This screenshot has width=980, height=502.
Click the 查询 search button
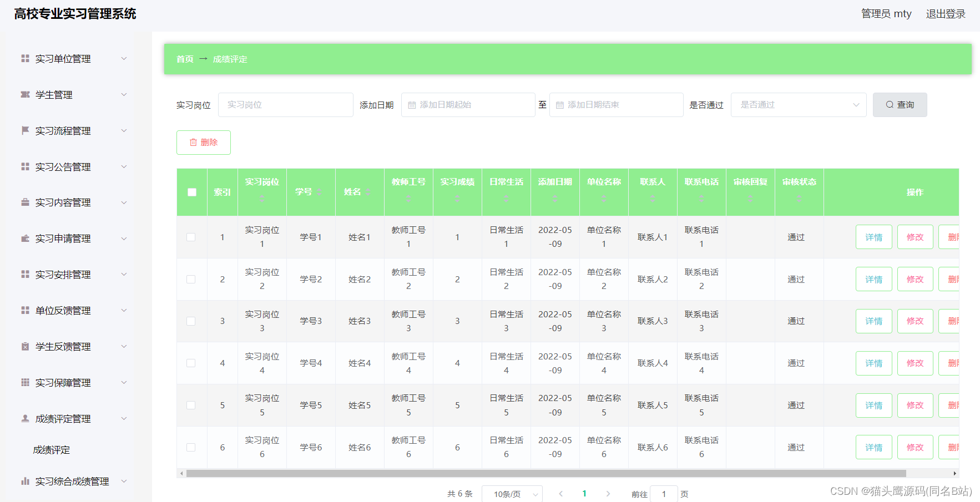[900, 105]
